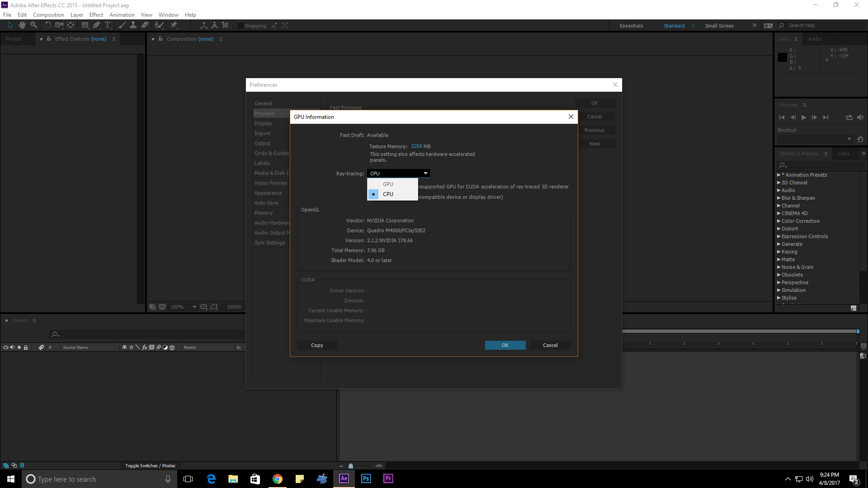Click Cancel to dismiss GPU Information
The height and width of the screenshot is (488, 868).
550,345
